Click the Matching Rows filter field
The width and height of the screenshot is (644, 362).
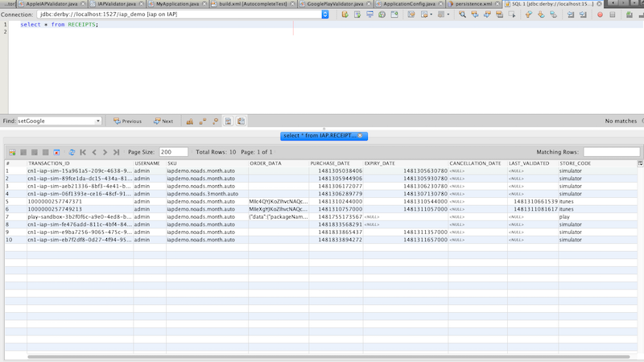[611, 152]
